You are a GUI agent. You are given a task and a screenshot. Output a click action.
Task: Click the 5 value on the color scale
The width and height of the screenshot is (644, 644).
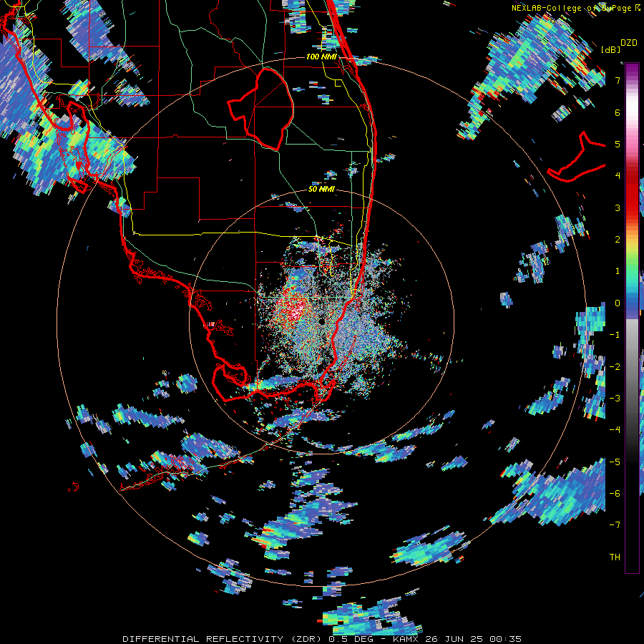point(618,144)
